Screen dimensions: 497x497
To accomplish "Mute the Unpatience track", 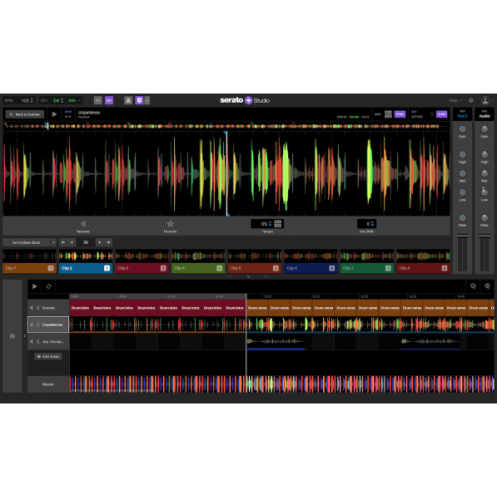I will click(x=32, y=325).
